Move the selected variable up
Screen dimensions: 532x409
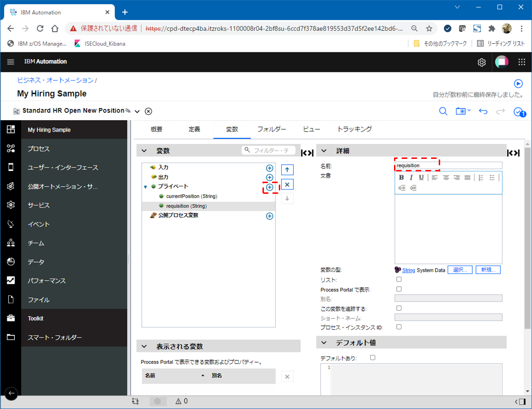tap(287, 170)
